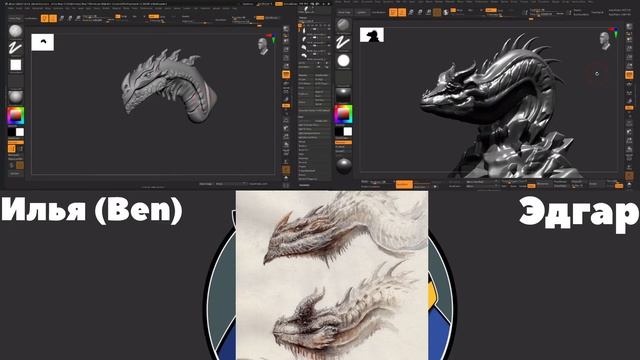
Task: Click dragon silhouette thumbnail in right window
Action: pos(372,35)
